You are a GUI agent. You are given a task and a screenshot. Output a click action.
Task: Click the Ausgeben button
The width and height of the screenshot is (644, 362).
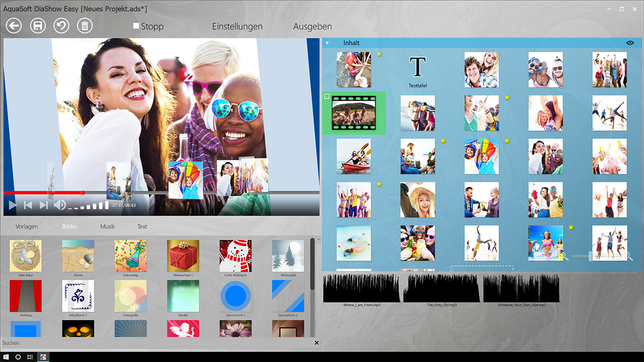coord(312,27)
